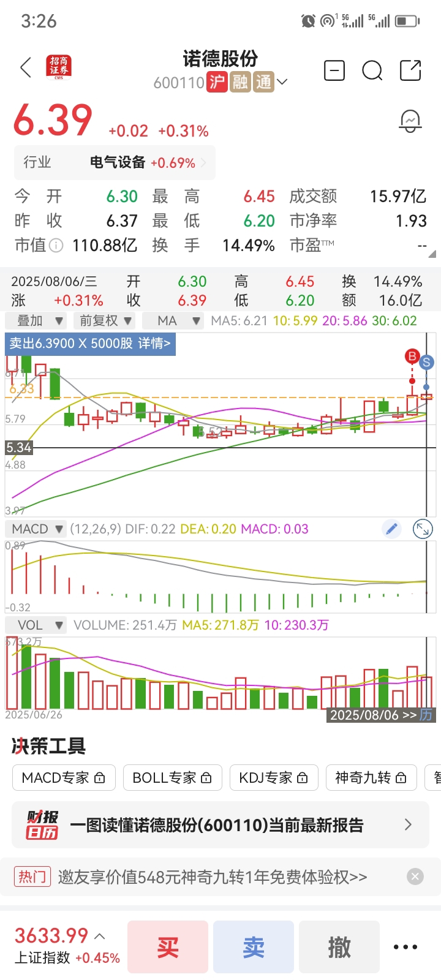441x980 pixels.
Task: Open BOLL专家 decision tool
Action: [x=172, y=778]
